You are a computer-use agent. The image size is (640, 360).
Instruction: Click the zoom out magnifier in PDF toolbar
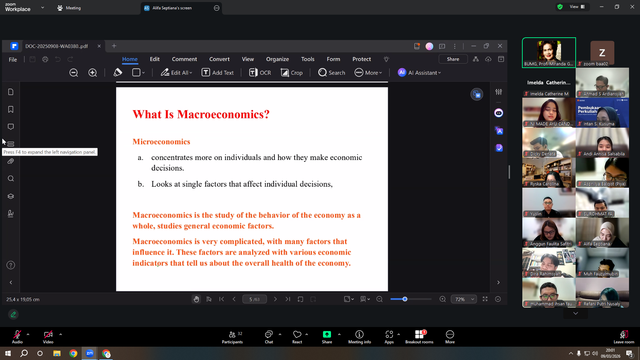pyautogui.click(x=73, y=73)
